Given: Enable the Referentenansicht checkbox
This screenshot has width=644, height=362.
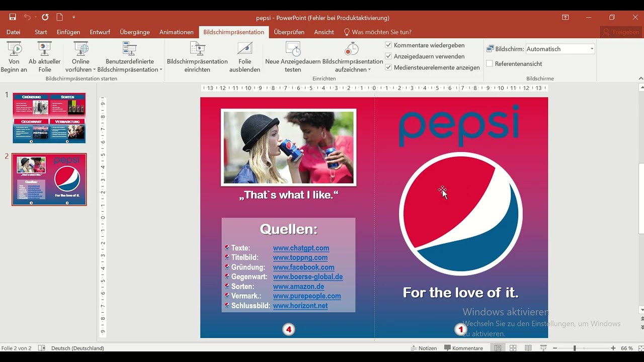Looking at the screenshot, I should pos(490,64).
